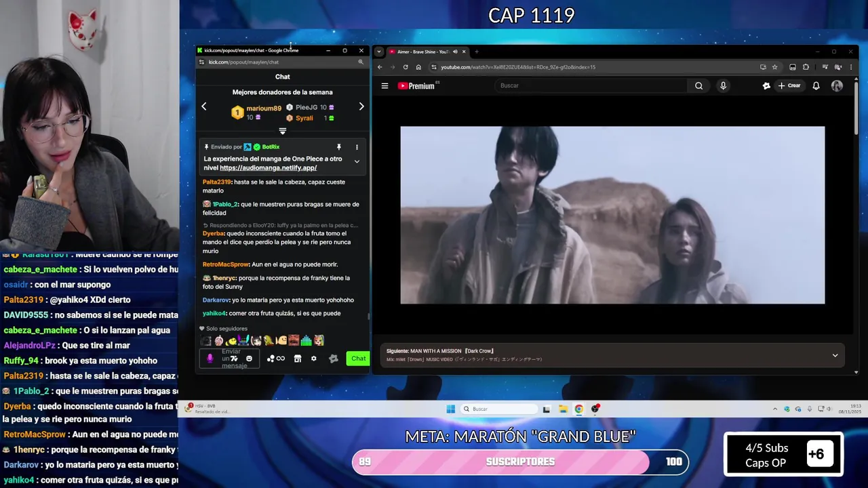Start YouTube voice search microphone
The image size is (868, 488).
tap(723, 85)
